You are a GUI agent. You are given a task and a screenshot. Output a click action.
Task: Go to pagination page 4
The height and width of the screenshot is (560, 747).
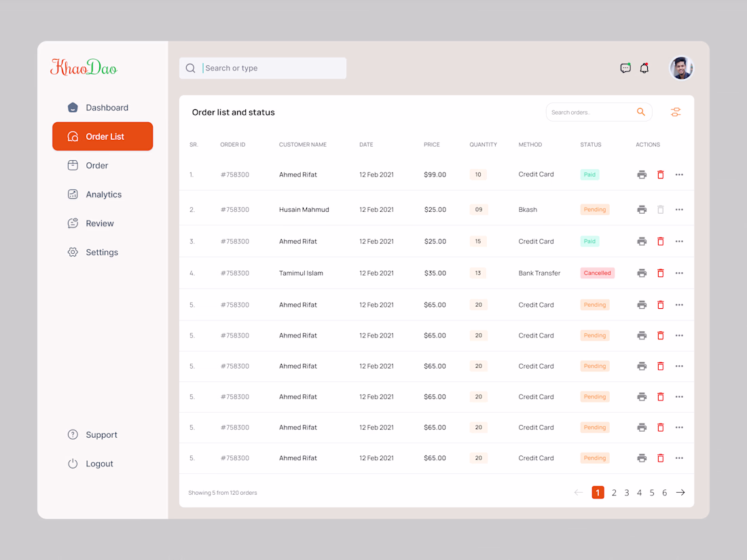pos(639,493)
